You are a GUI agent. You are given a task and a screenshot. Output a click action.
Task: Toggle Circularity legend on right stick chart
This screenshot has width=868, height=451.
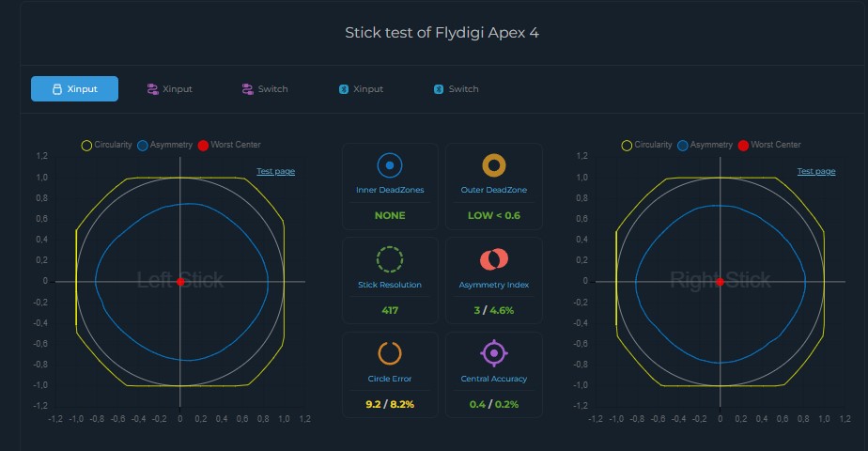(x=646, y=145)
